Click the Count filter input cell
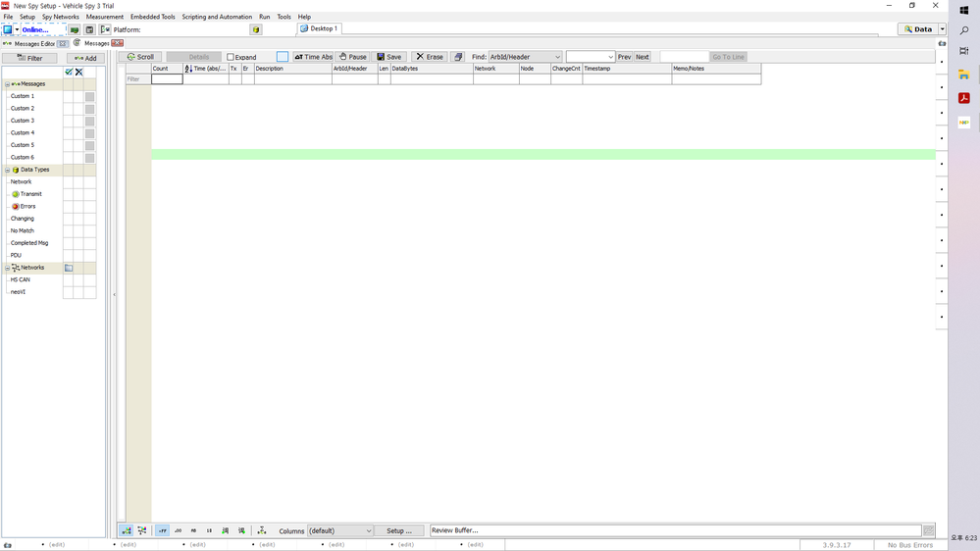Image resolution: width=980 pixels, height=551 pixels. point(167,79)
